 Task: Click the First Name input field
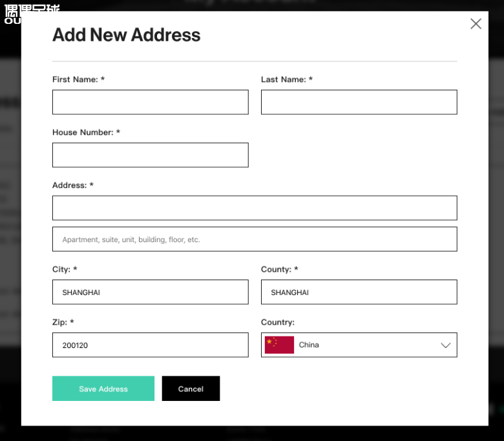point(150,102)
